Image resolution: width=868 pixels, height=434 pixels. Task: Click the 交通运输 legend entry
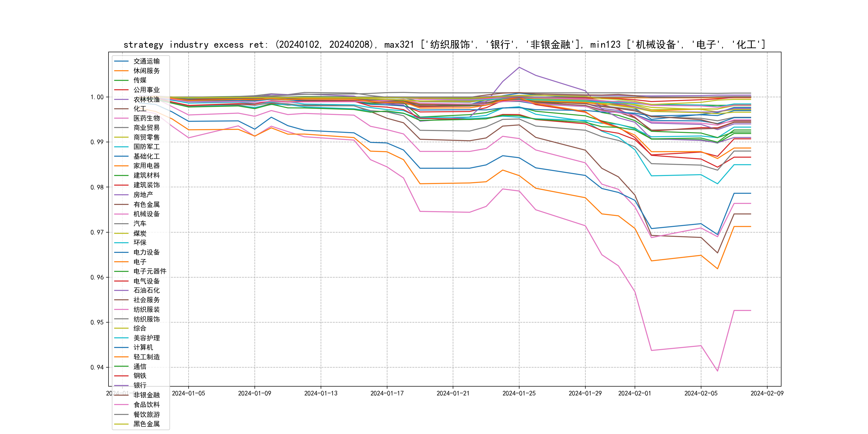coord(146,61)
